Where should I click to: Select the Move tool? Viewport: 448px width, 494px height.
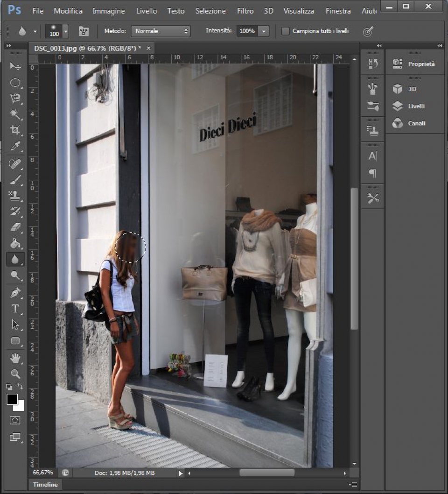coord(15,66)
